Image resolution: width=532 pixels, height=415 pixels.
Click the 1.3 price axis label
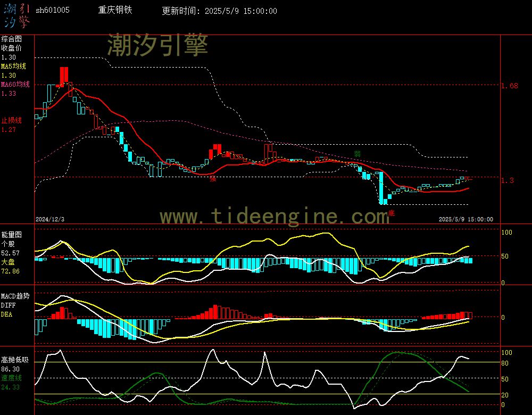coord(507,180)
